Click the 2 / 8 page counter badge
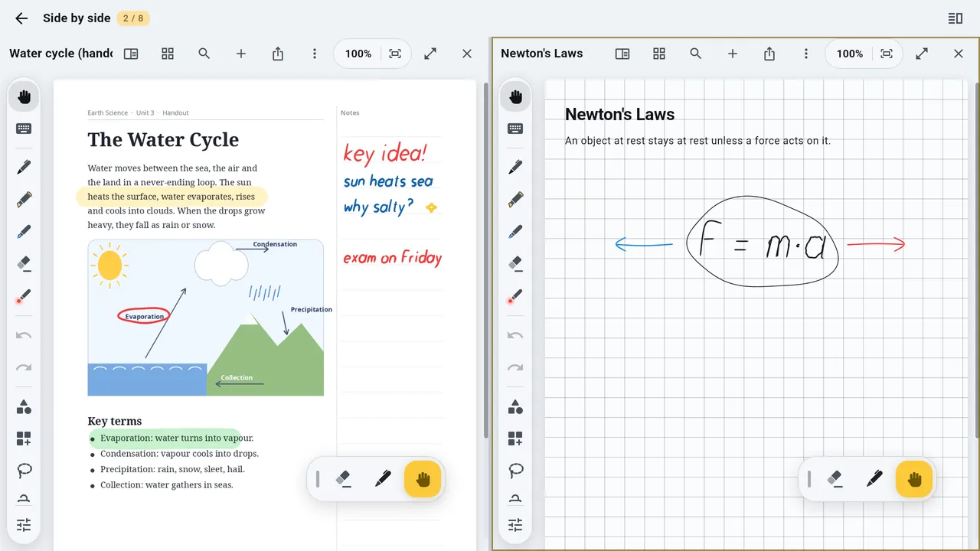This screenshot has width=980, height=551. pyautogui.click(x=133, y=18)
